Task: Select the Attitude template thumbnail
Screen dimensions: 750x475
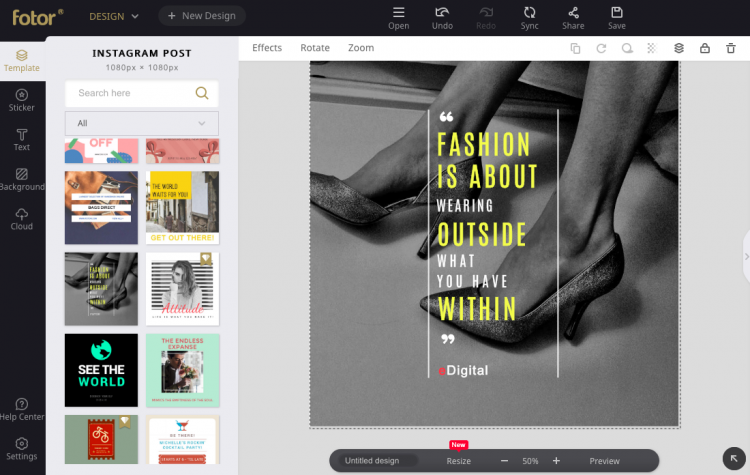Action: (x=183, y=289)
